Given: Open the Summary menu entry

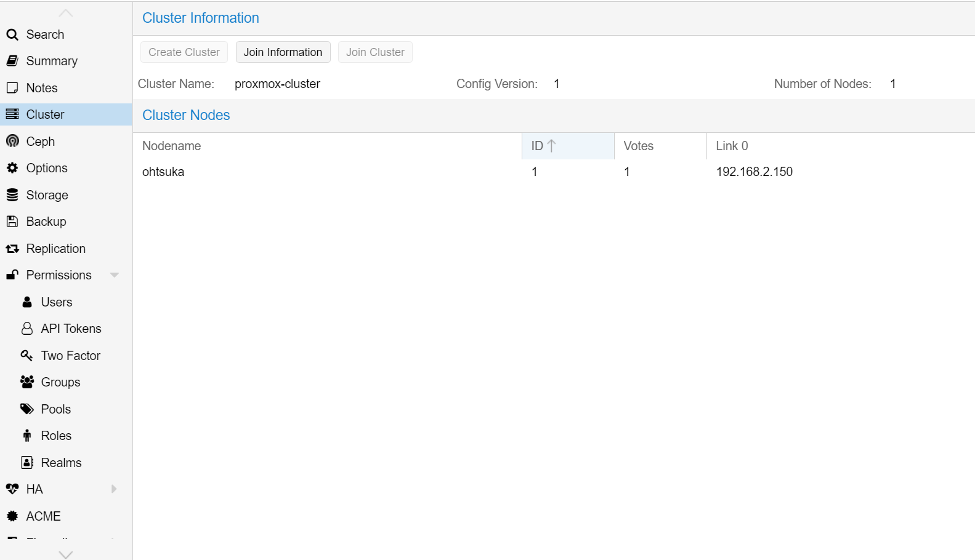Looking at the screenshot, I should pyautogui.click(x=66, y=61).
